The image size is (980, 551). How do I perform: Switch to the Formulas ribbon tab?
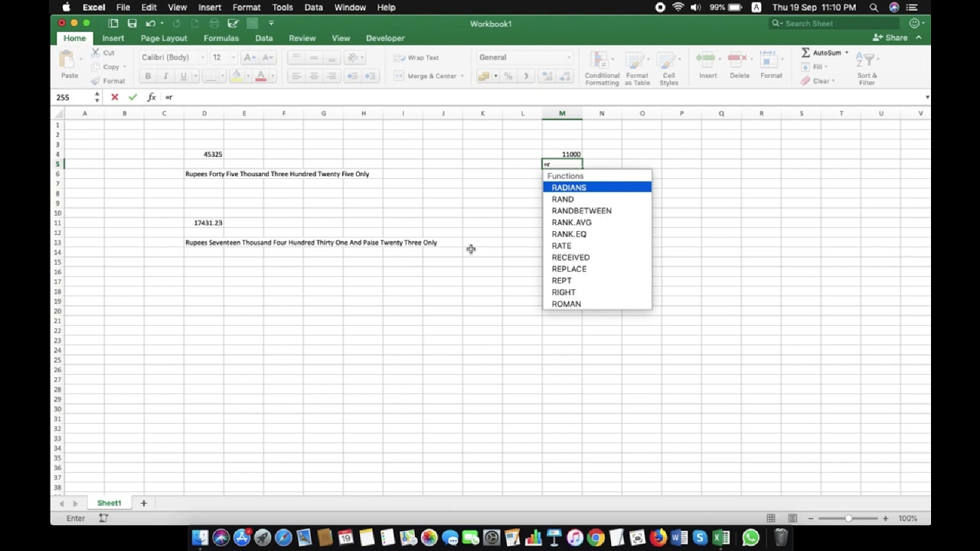click(x=221, y=38)
